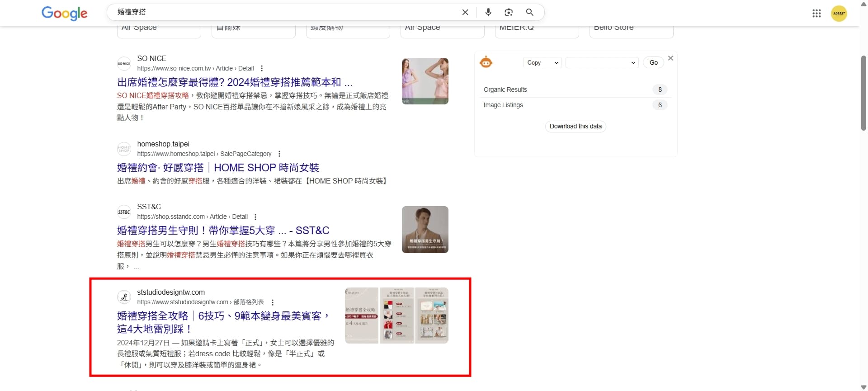The width and height of the screenshot is (868, 391).
Task: Open Google Lens image search
Action: tap(509, 12)
